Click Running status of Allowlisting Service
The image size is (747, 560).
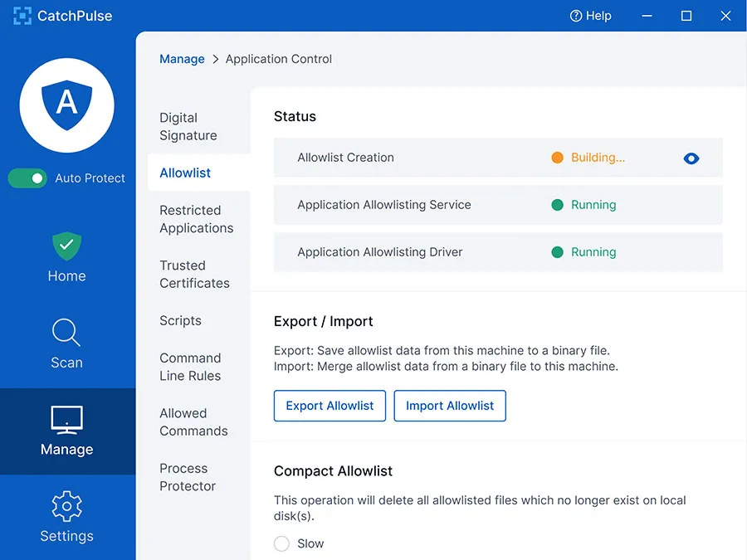coord(593,205)
